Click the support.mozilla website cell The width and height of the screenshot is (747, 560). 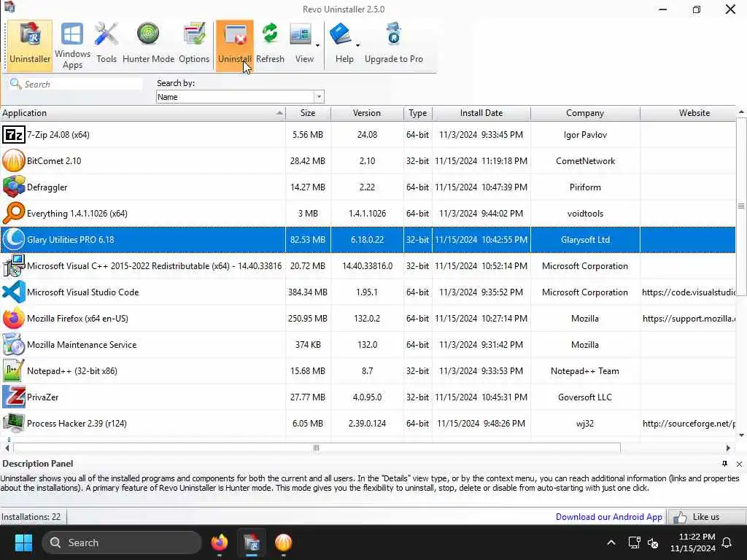tap(689, 319)
